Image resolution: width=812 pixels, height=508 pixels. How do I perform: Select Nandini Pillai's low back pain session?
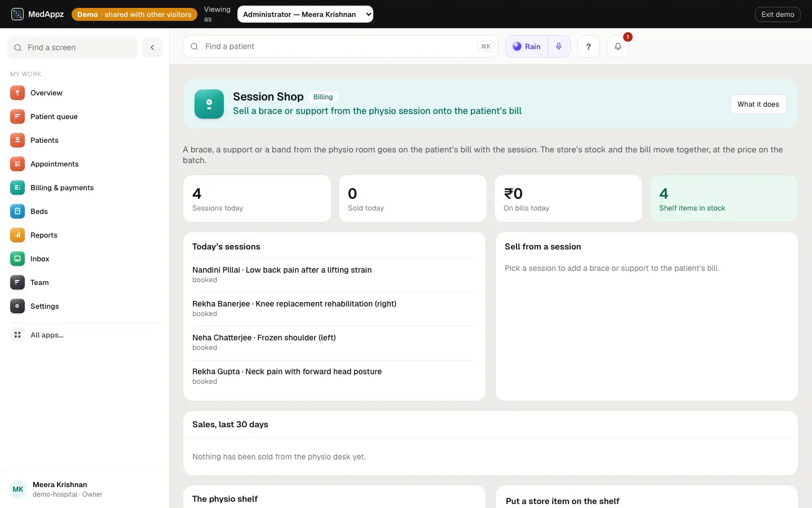334,274
